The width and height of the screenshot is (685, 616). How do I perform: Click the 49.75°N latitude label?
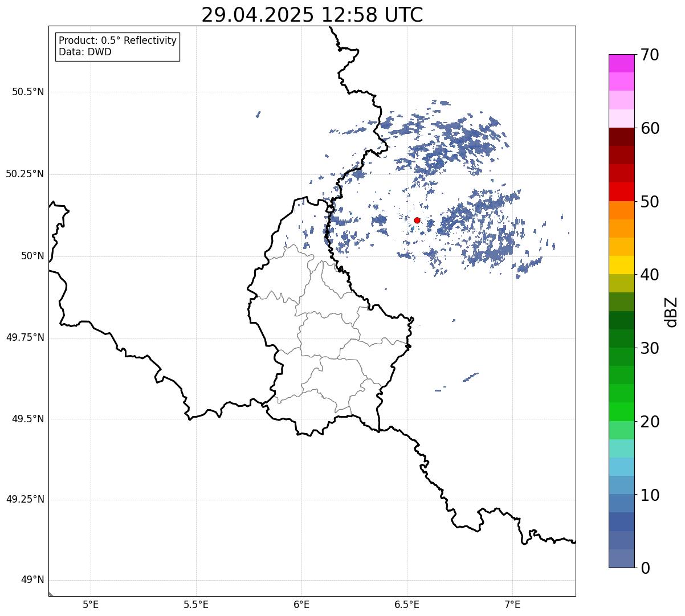(x=25, y=337)
